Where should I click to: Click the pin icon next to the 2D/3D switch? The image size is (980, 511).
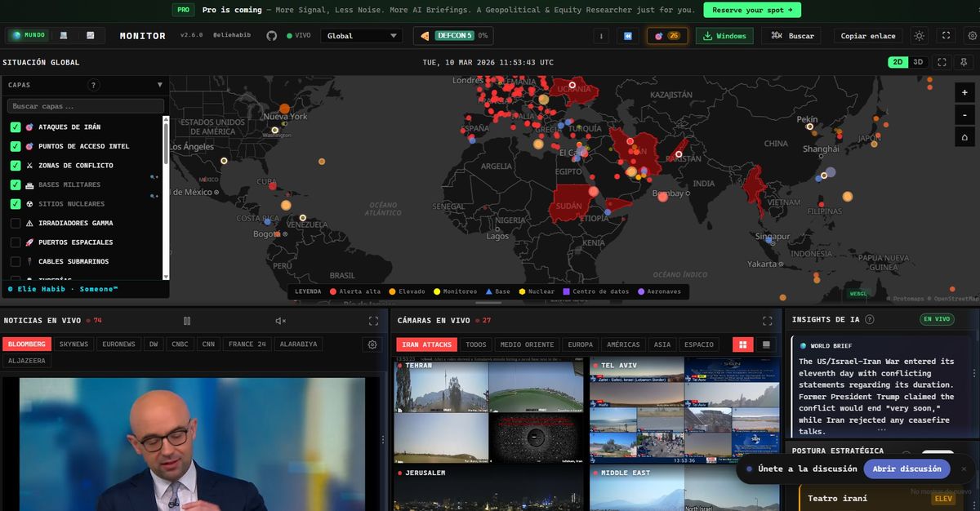tap(964, 62)
